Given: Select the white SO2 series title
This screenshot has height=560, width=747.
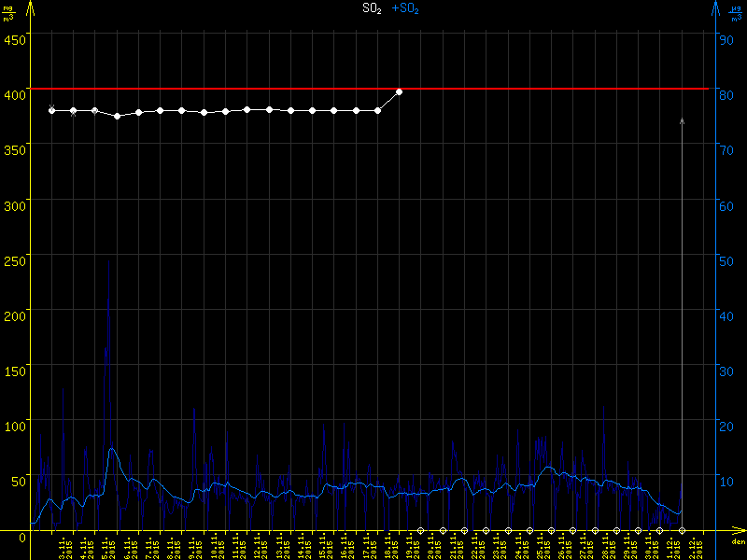Looking at the screenshot, I should coord(372,8).
